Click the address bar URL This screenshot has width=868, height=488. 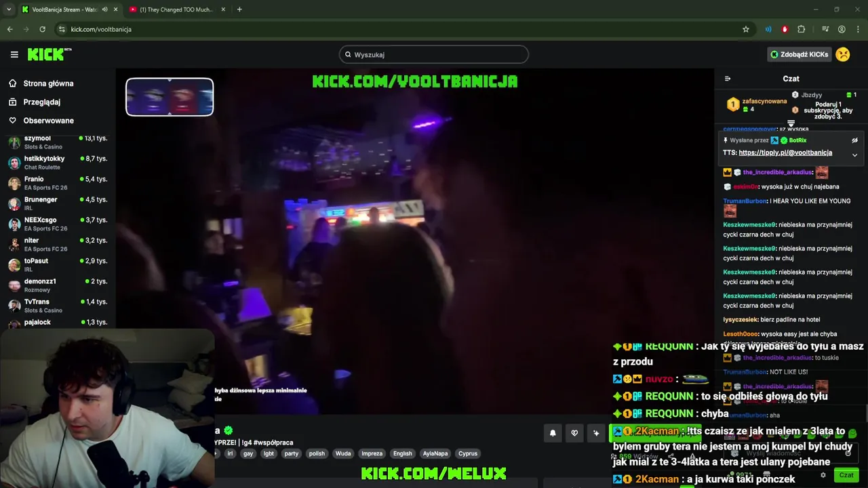101,29
